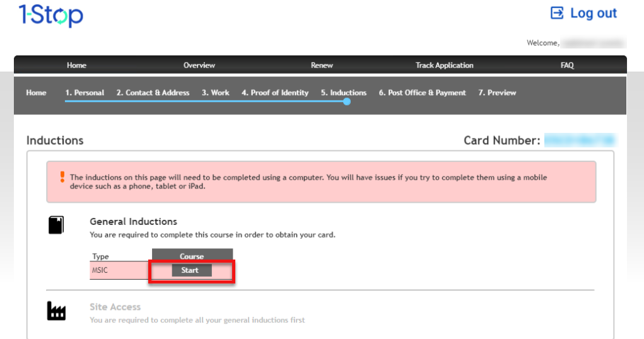Open the Track Application menu item
This screenshot has width=644, height=339.
445,66
